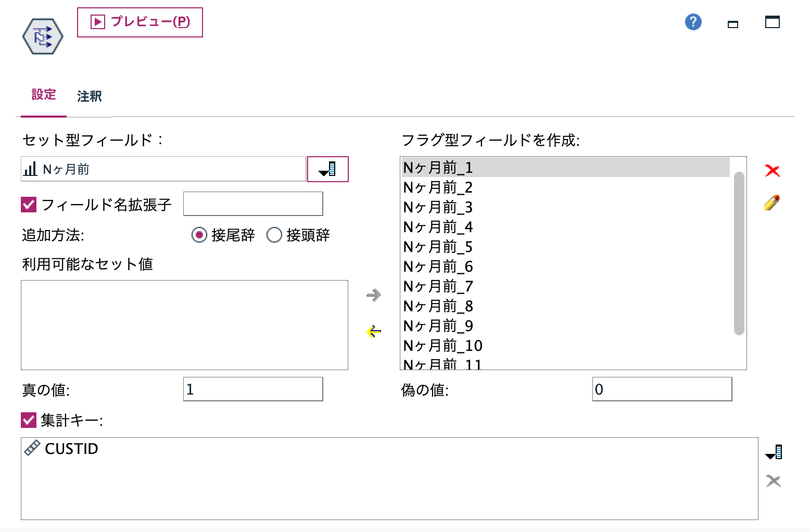Click the X icon beside the 集計キー list
810x532 pixels.
click(774, 479)
